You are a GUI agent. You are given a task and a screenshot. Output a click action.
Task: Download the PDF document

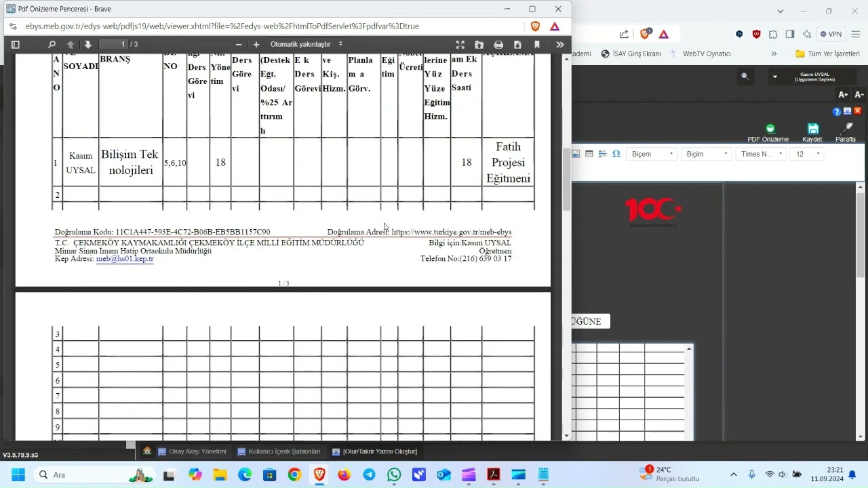517,45
